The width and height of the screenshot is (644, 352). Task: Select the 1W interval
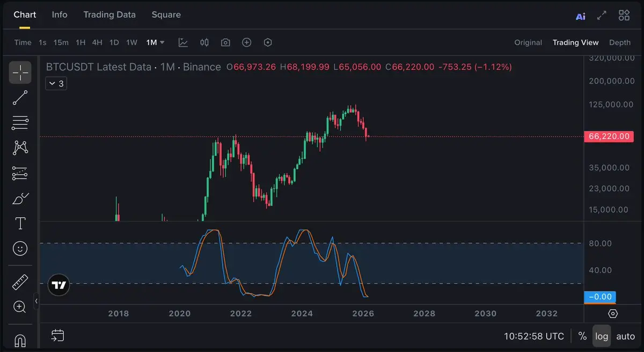point(131,42)
